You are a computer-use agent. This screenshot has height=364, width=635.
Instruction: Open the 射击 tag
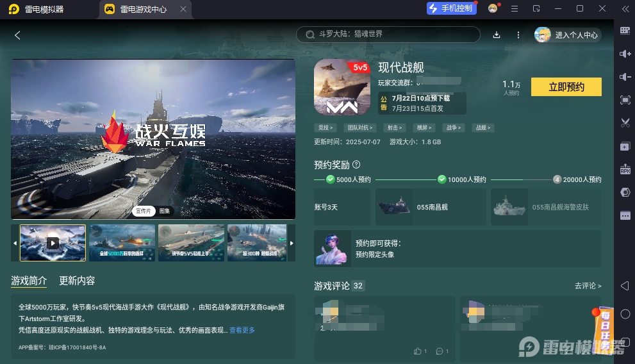pyautogui.click(x=395, y=128)
